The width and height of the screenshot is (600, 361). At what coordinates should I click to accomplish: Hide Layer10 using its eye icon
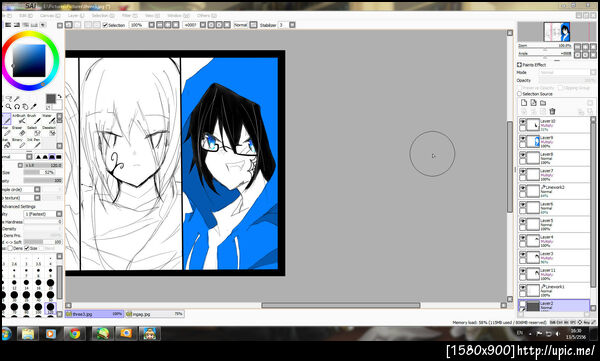[x=523, y=121]
